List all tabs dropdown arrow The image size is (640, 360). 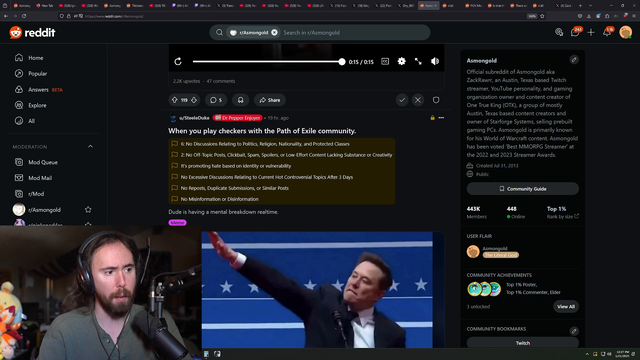590,6
